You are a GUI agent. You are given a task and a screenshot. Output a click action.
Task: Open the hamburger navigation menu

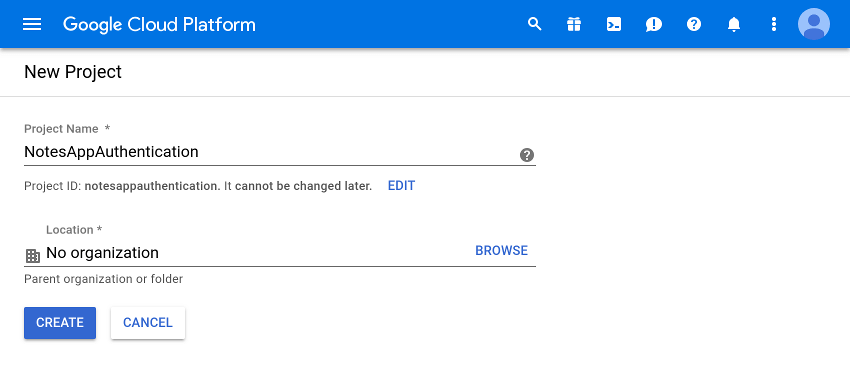[x=32, y=24]
